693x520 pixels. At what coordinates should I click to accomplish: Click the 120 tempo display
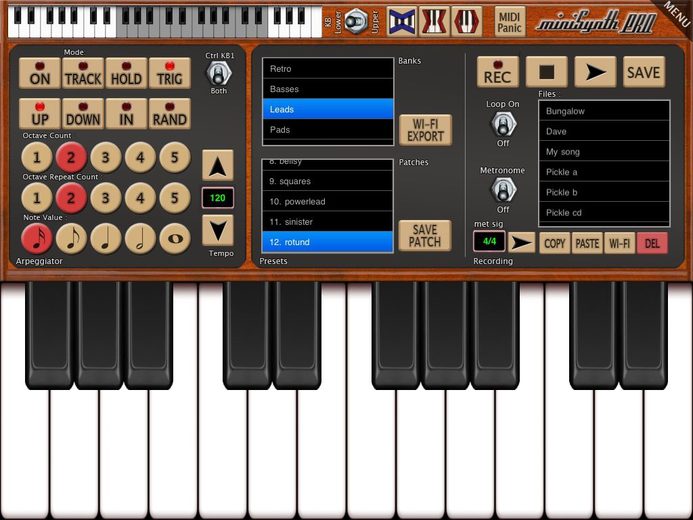(x=218, y=198)
